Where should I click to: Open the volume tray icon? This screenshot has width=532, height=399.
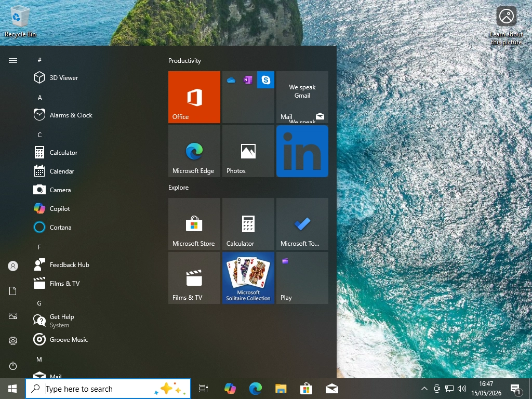(x=462, y=389)
